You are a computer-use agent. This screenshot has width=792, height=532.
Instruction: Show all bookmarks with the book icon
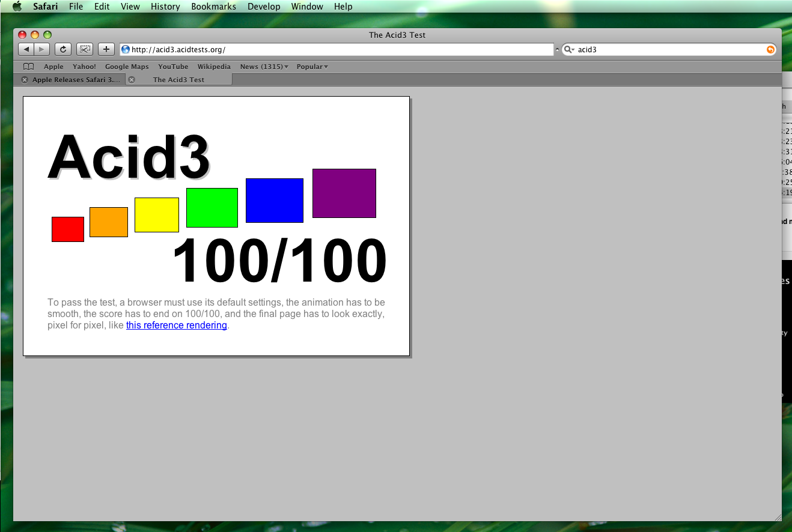[28, 67]
